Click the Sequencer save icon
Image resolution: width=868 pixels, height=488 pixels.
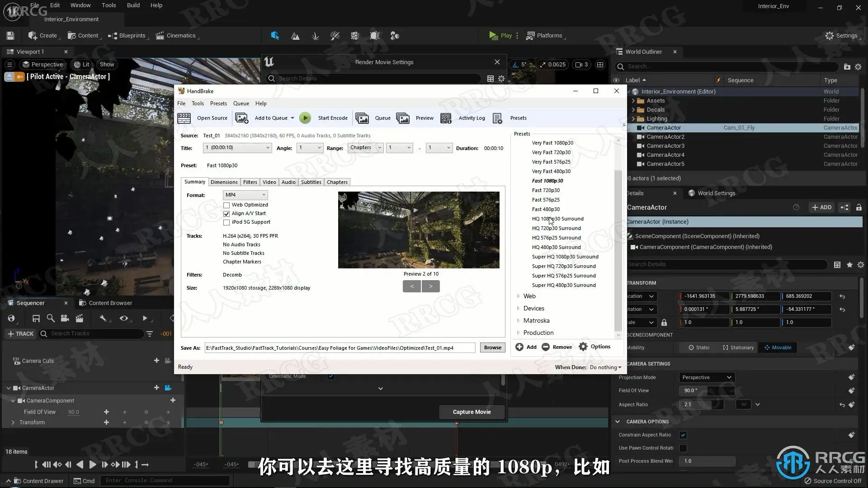click(36, 319)
